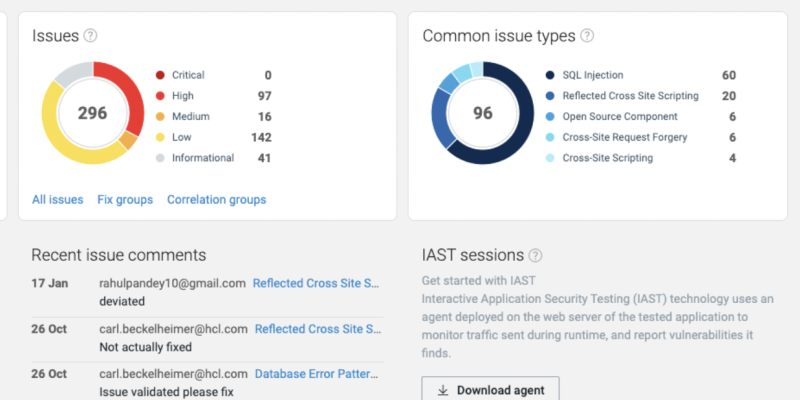Screen dimensions: 800x400
Task: Open the Correlation groups link
Action: 216,200
